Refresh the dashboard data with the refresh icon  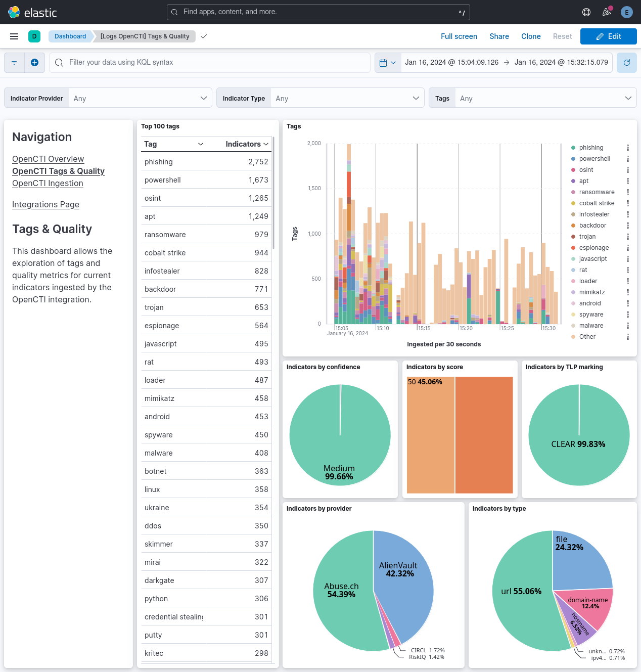tap(626, 62)
